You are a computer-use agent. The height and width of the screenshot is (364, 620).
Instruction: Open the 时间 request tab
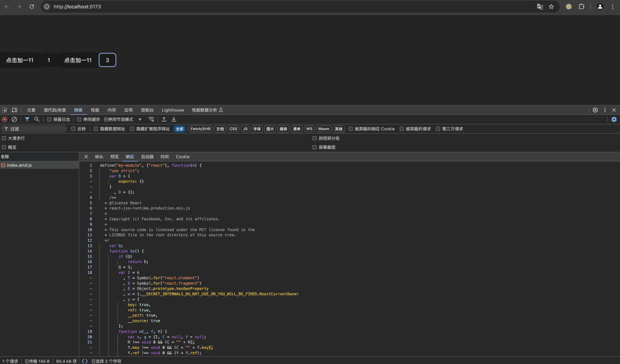click(165, 157)
